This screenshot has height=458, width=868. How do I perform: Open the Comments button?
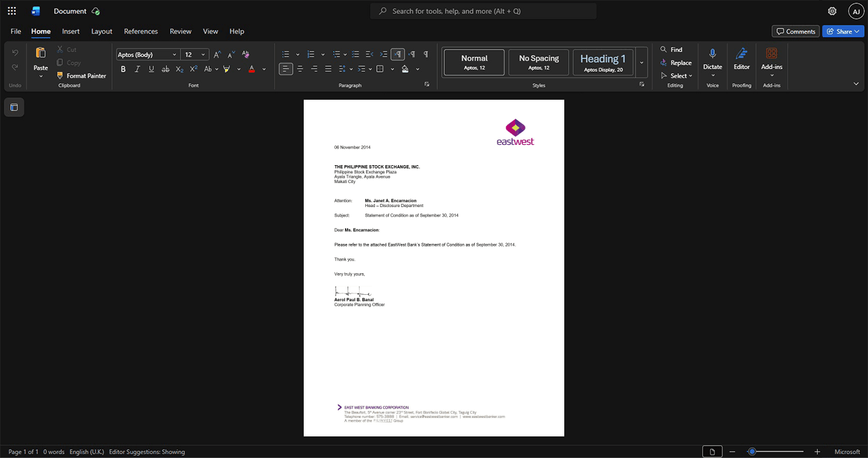point(796,31)
